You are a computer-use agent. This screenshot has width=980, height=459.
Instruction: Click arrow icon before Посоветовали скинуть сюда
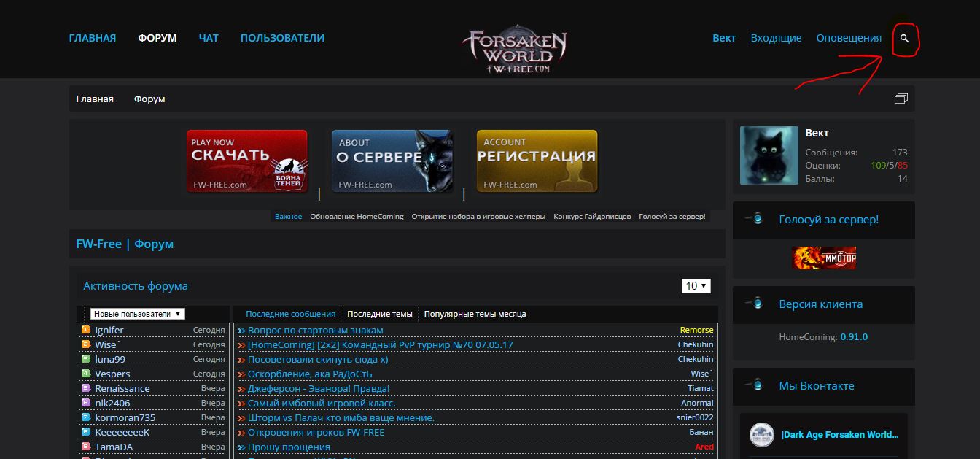(241, 360)
